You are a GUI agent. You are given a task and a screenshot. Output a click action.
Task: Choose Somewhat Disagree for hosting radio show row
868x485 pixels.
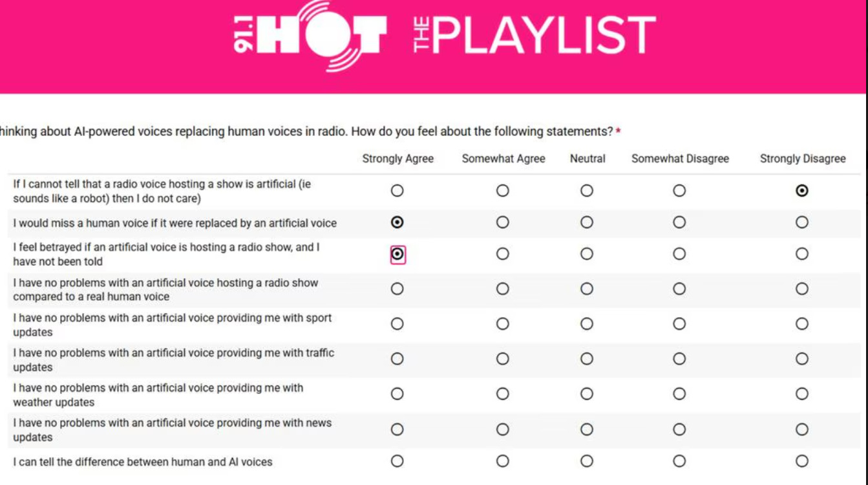click(x=679, y=289)
